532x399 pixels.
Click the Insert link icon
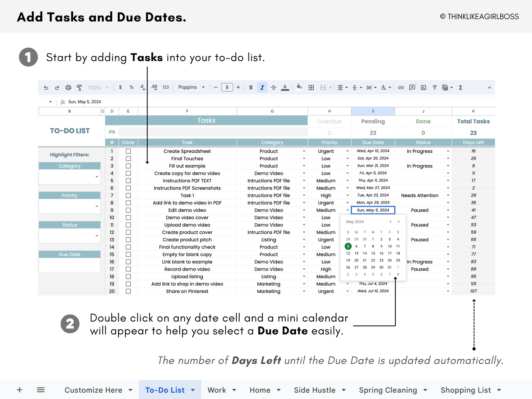point(401,87)
